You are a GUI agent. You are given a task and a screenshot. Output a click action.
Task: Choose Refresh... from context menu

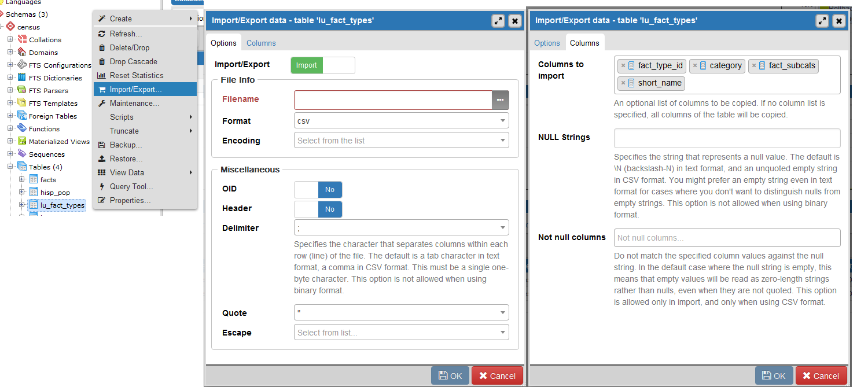[145, 34]
